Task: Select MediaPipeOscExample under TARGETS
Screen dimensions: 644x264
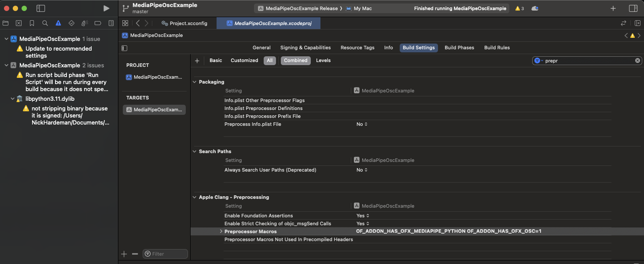Action: tap(154, 110)
